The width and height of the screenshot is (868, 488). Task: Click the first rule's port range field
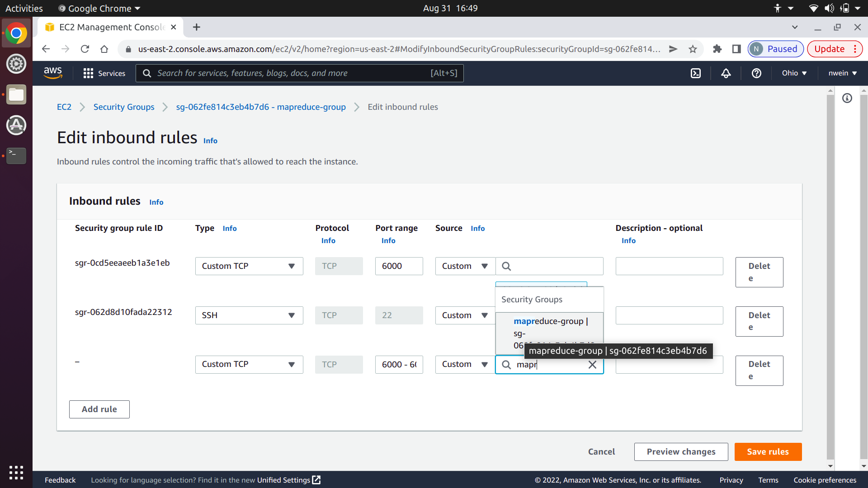pyautogui.click(x=399, y=266)
